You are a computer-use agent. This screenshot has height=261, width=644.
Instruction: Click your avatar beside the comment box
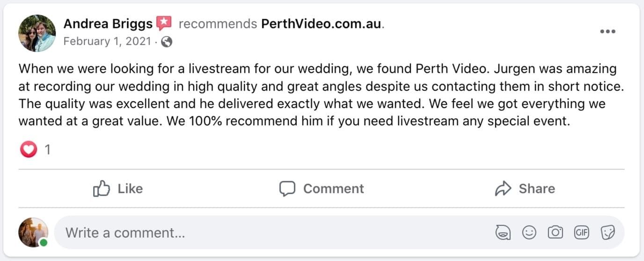pyautogui.click(x=33, y=232)
